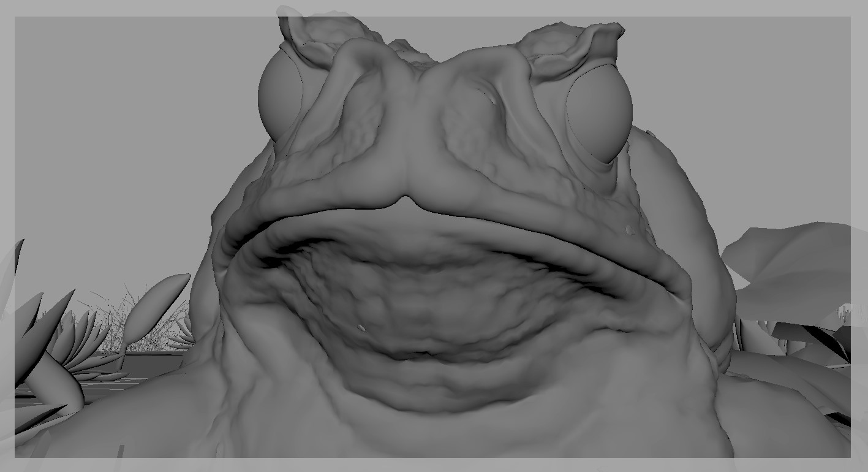Click the small bump on the throat pouch
The height and width of the screenshot is (472, 868).
tap(361, 328)
